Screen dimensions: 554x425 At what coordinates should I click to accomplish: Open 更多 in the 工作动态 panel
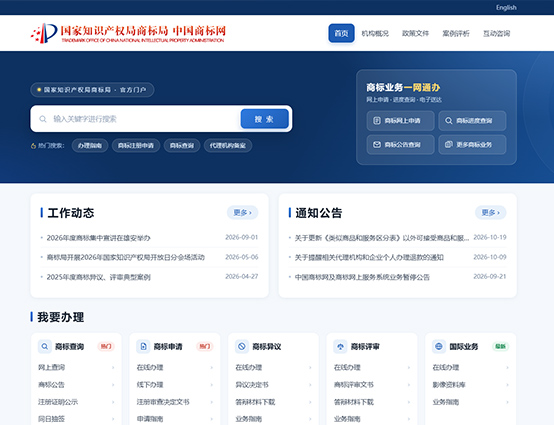tap(242, 213)
